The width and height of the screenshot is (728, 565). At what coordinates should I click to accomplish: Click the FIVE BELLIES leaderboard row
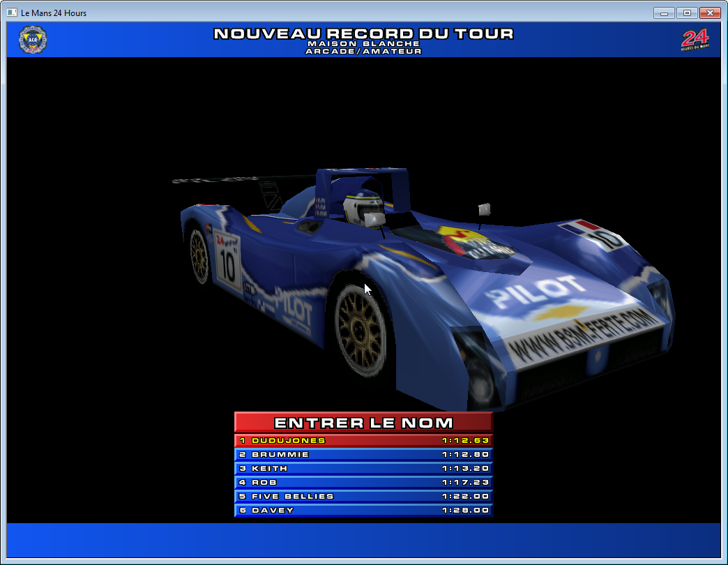tap(363, 496)
